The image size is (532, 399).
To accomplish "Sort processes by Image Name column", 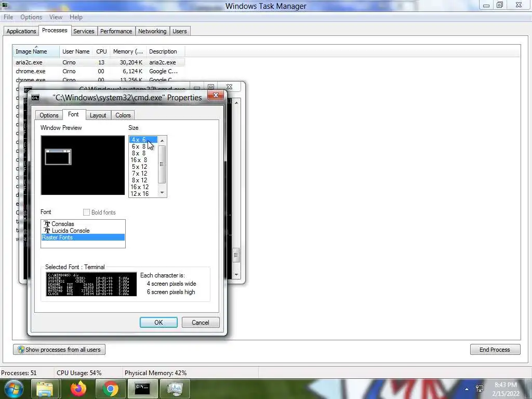I will [36, 51].
